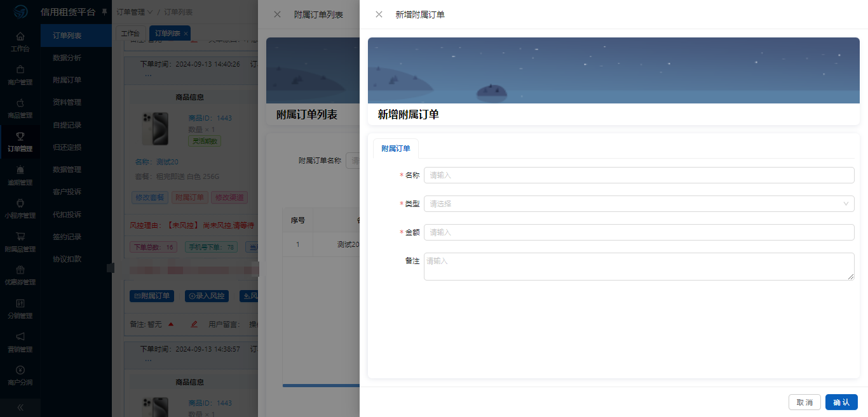The image size is (868, 417).
Task: Click the 灵活租赁 green tag
Action: coord(205,141)
